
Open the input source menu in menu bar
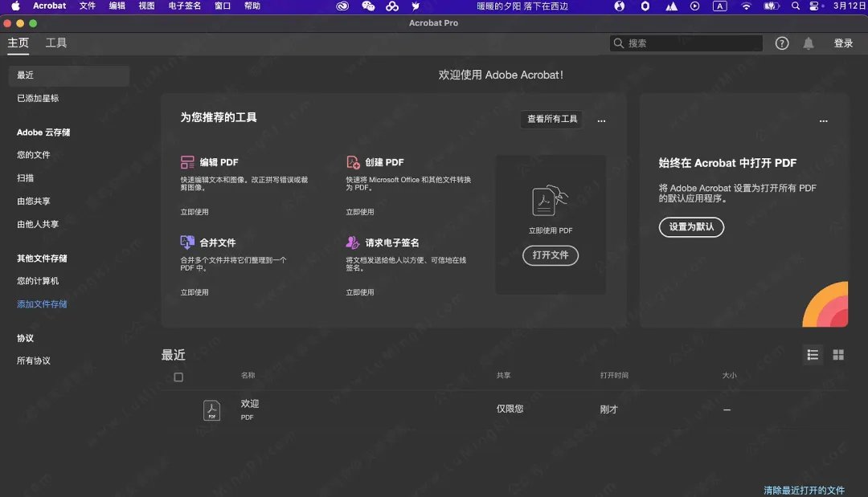click(719, 6)
